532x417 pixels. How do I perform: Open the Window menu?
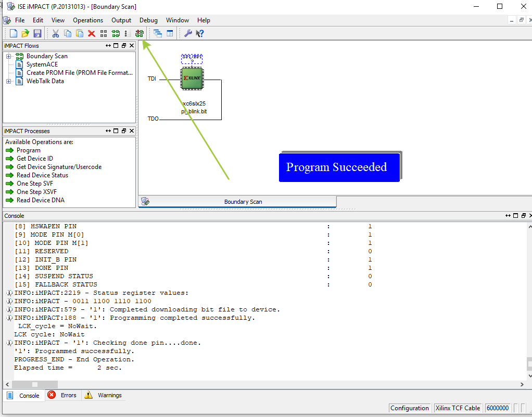pyautogui.click(x=178, y=20)
